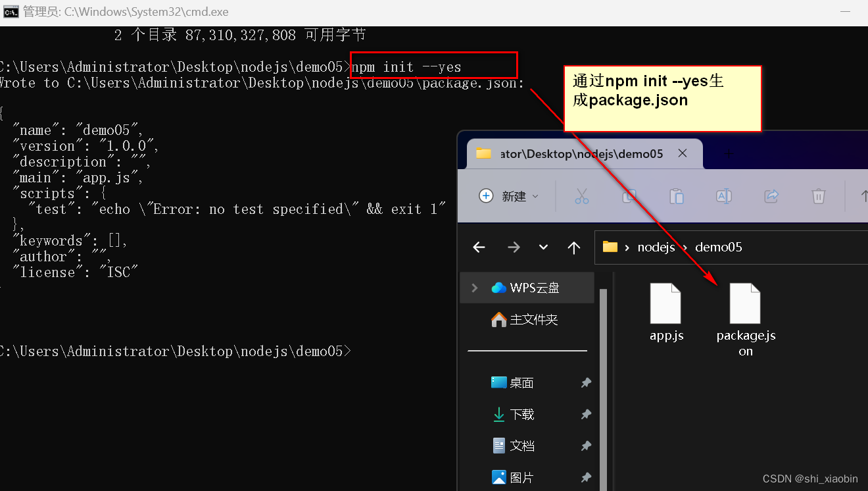Click the chevron between nodejs and demo05
The width and height of the screenshot is (868, 491).
(x=685, y=247)
